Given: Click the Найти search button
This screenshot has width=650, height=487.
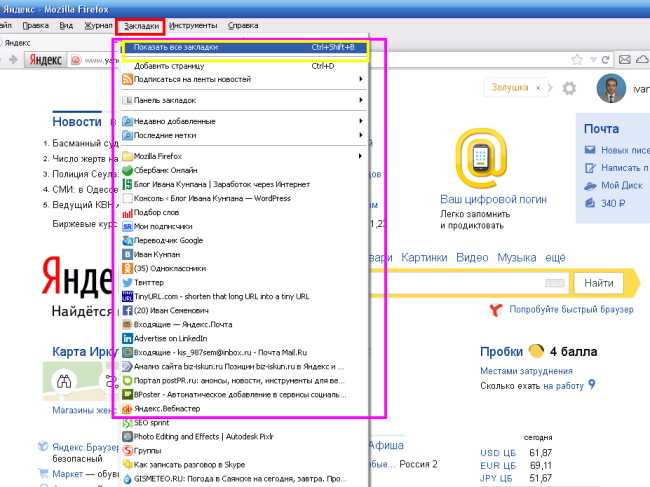Looking at the screenshot, I should (x=599, y=283).
